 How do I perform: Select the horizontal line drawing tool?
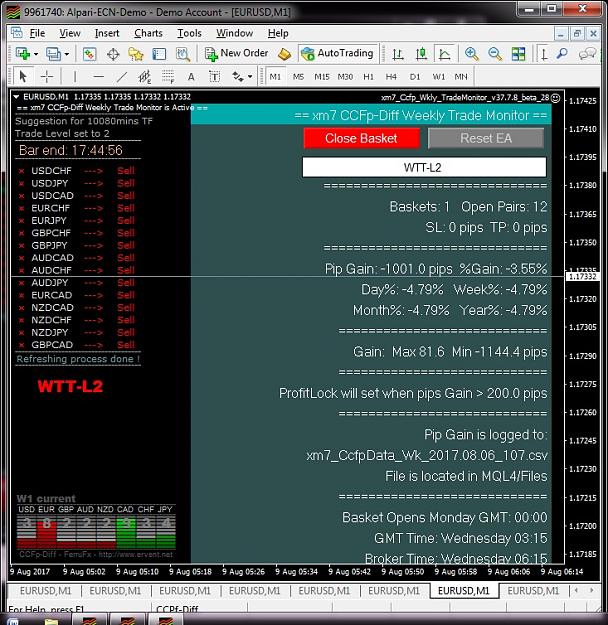[98, 77]
